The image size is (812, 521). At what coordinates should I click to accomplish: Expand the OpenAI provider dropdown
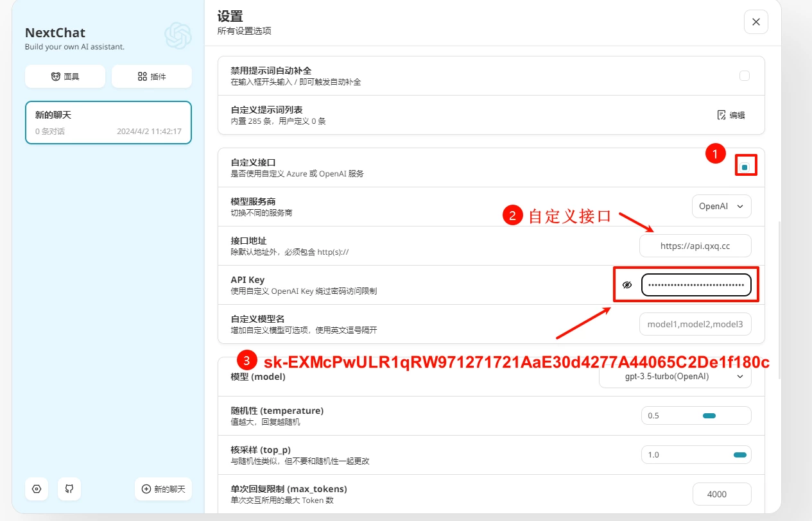721,207
